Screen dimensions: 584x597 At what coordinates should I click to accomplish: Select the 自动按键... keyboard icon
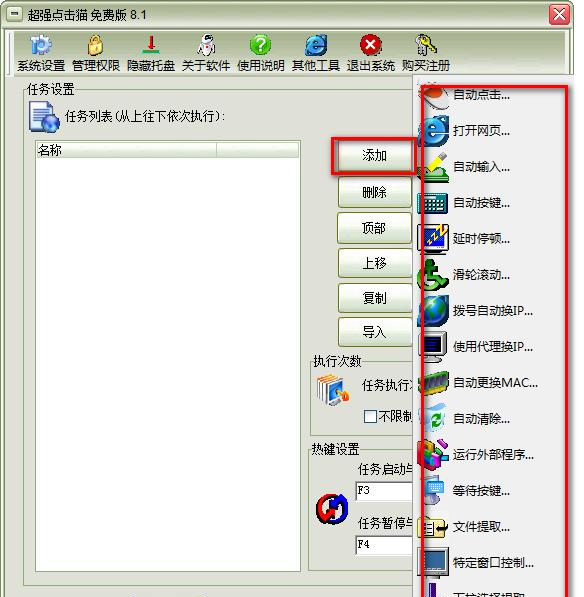[432, 203]
